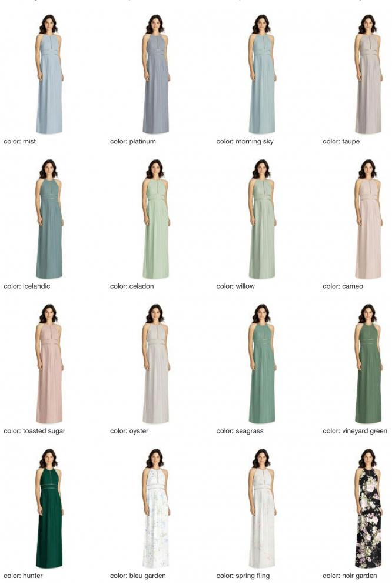Open the bleu garden floral dress
392x588 pixels.
coord(155,509)
